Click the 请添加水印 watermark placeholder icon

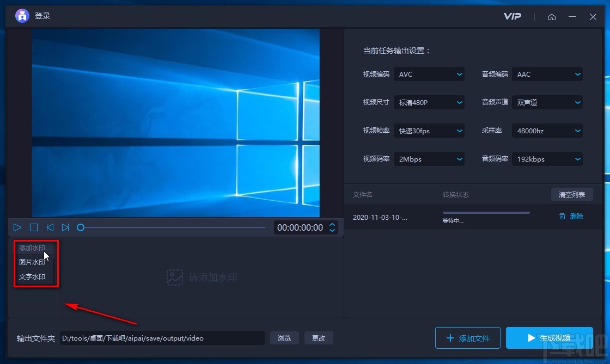(x=174, y=277)
